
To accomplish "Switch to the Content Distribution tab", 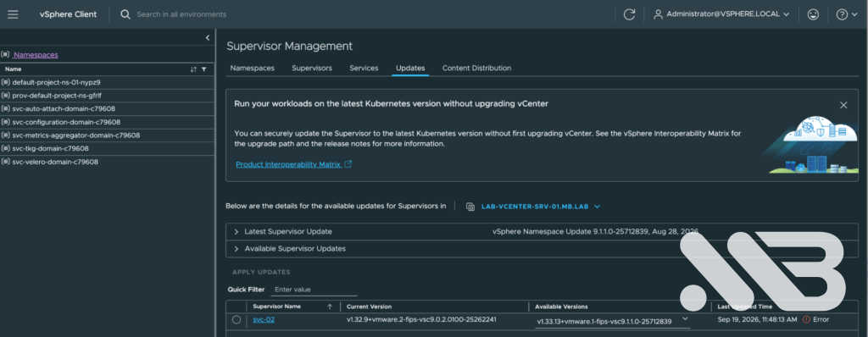I will coord(476,68).
